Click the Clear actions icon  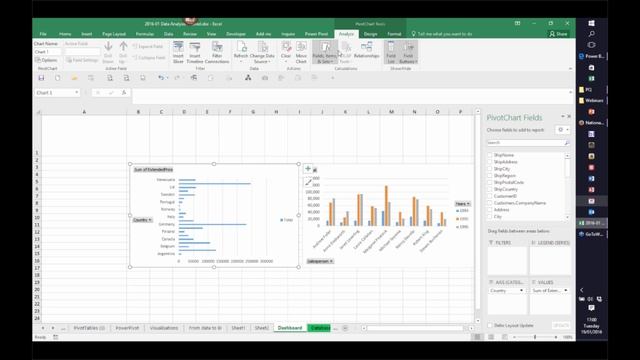pyautogui.click(x=286, y=52)
